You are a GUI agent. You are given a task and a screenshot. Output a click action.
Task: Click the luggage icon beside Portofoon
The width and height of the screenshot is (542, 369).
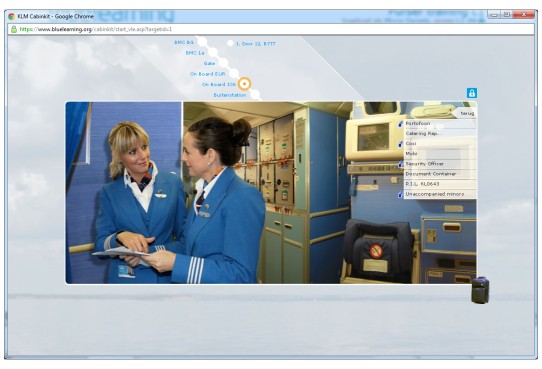coord(401,123)
